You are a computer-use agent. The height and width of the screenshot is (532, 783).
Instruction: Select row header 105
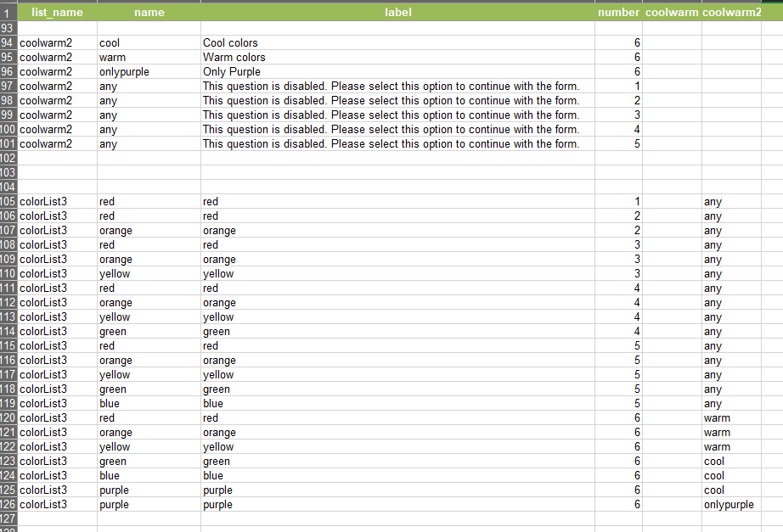coord(8,202)
